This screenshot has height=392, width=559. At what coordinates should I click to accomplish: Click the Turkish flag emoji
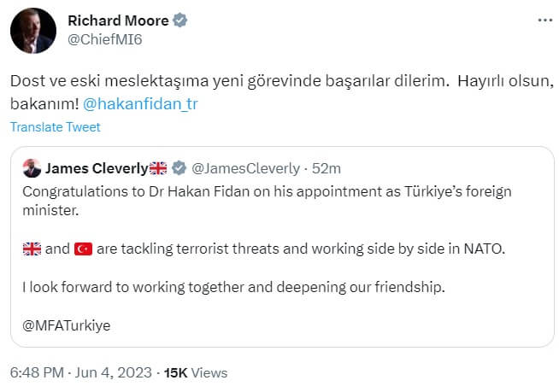click(x=83, y=249)
